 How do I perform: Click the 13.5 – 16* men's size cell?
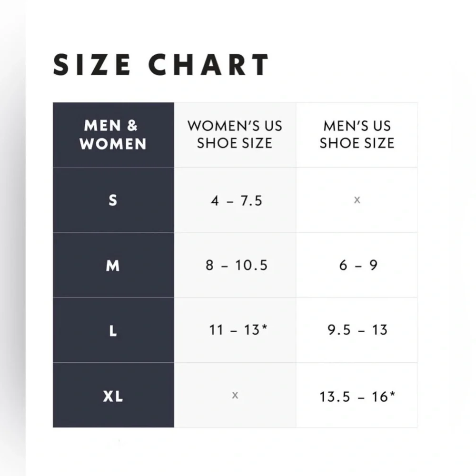[357, 395]
